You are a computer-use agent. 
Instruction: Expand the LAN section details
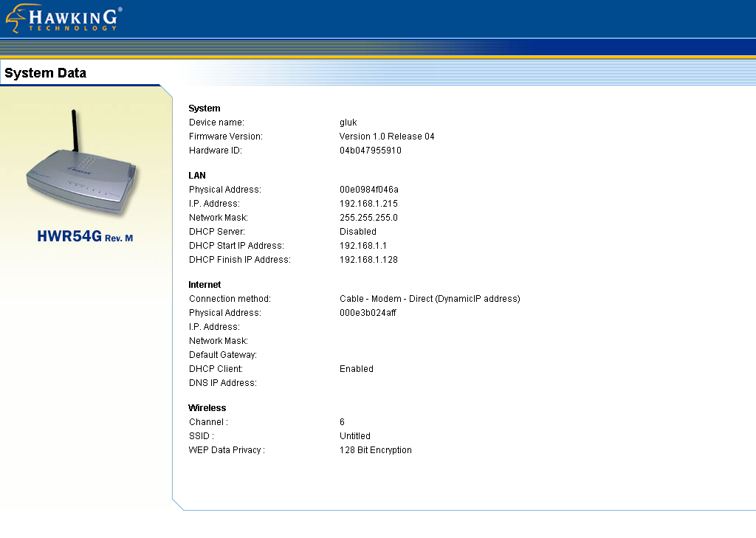pyautogui.click(x=196, y=175)
